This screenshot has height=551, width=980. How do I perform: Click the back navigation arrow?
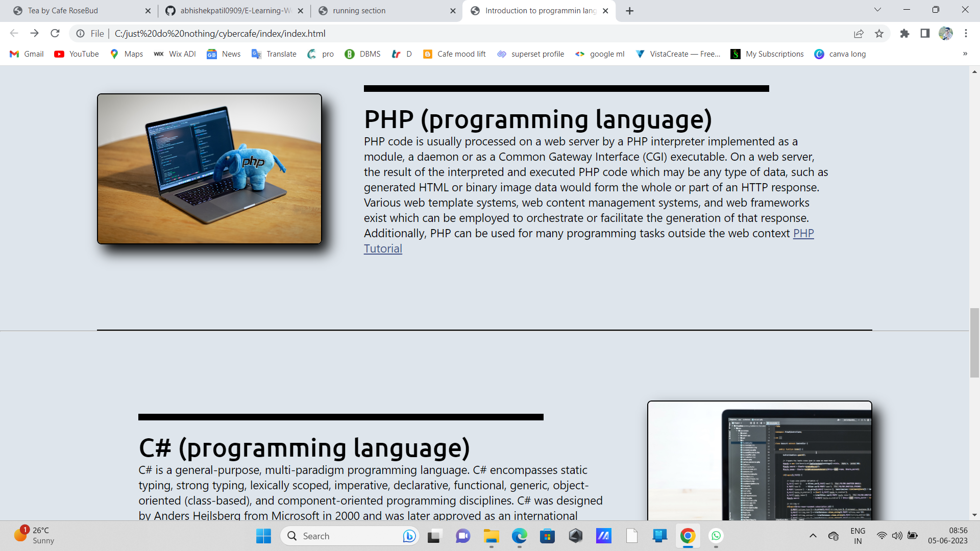13,33
